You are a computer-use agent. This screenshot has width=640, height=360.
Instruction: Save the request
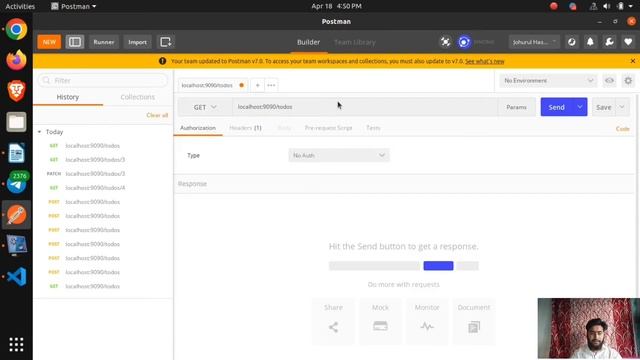point(603,107)
